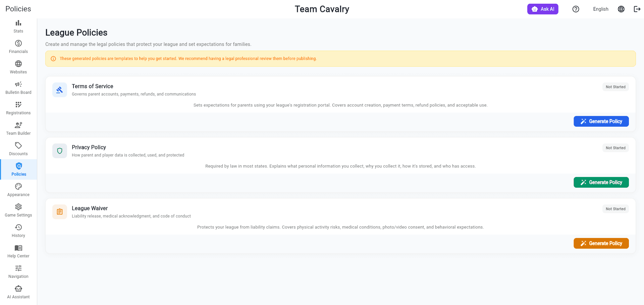Open the Stats sidebar section
644x305 pixels.
point(18,26)
